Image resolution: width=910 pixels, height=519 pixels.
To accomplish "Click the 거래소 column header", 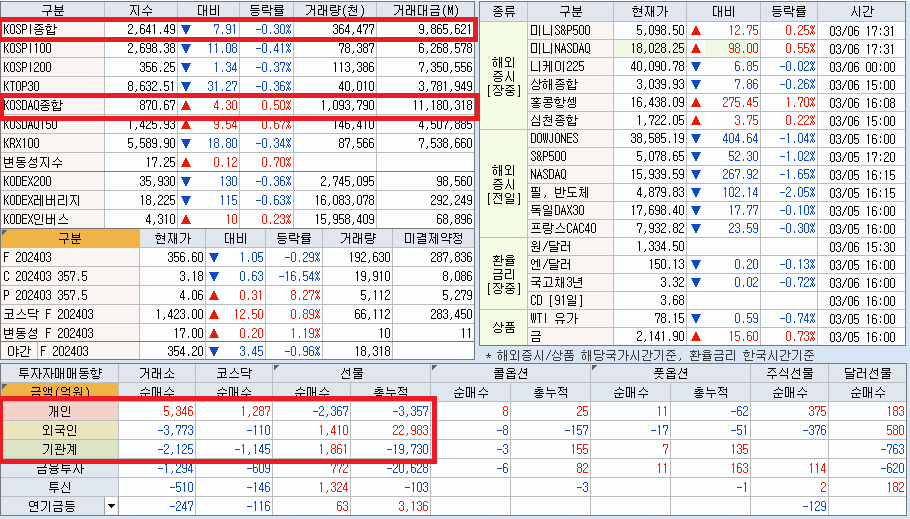I will pyautogui.click(x=157, y=373).
